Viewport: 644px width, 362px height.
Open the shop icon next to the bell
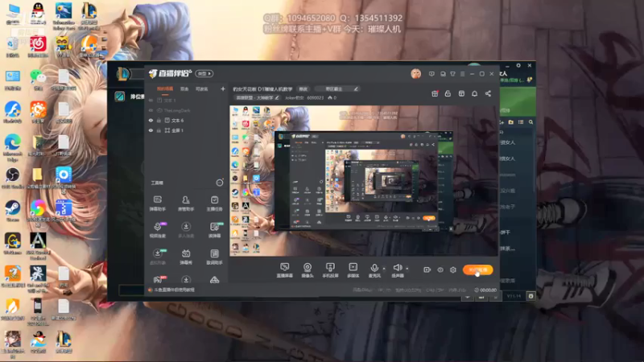(x=461, y=93)
